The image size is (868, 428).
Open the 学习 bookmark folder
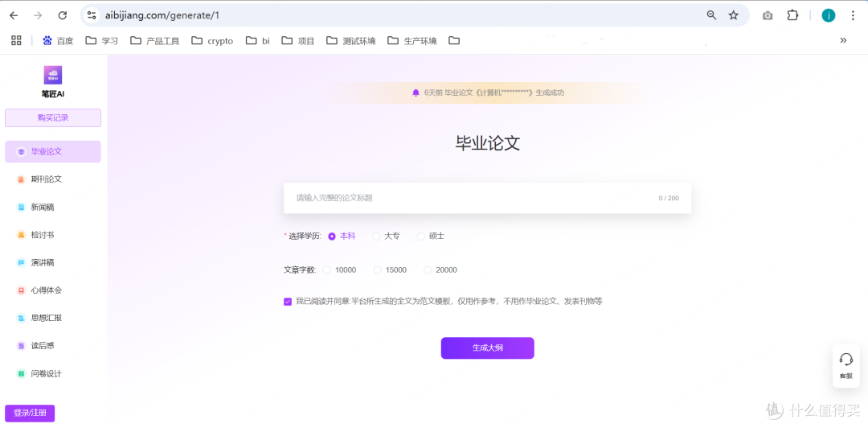point(102,40)
